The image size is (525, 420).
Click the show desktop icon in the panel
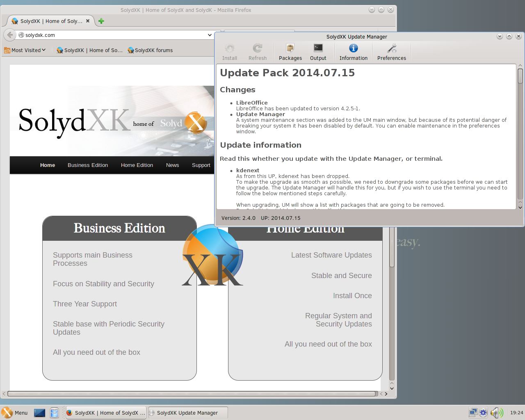click(x=40, y=413)
